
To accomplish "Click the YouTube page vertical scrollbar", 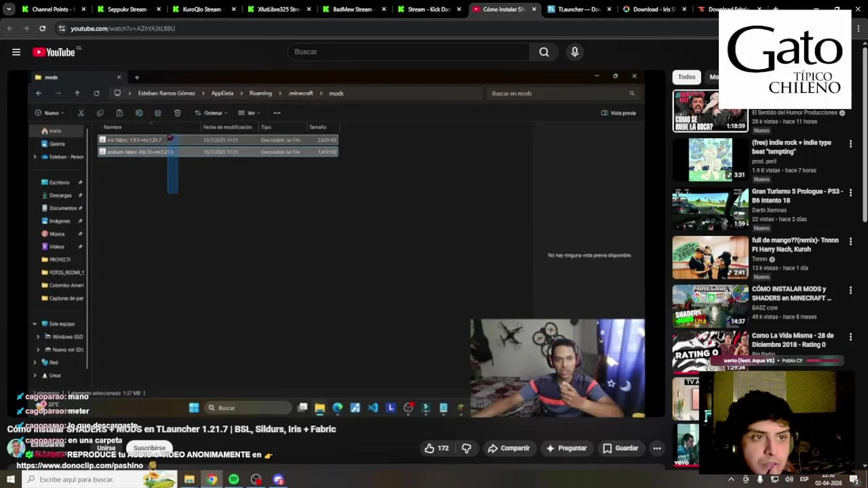I will click(x=864, y=136).
